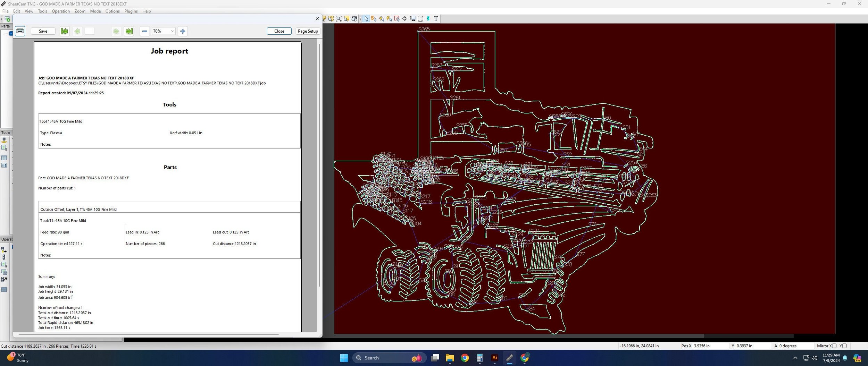Open the Options menu

[x=112, y=11]
